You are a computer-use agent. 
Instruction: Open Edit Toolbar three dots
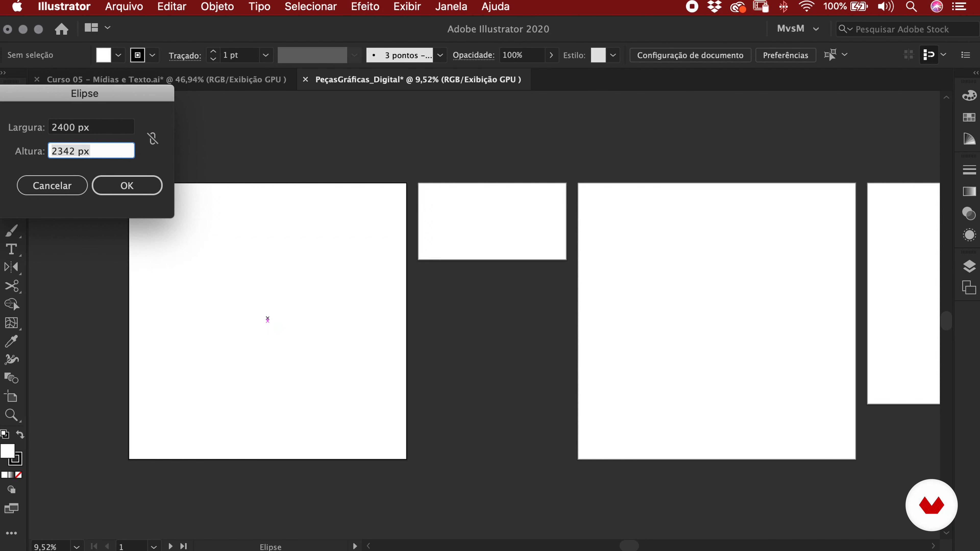[x=11, y=533]
